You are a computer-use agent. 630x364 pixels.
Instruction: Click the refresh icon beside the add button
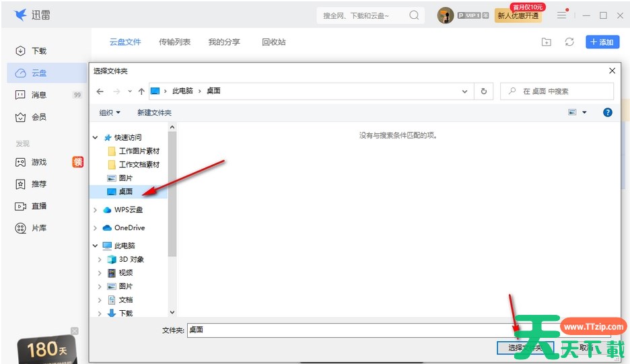[569, 42]
